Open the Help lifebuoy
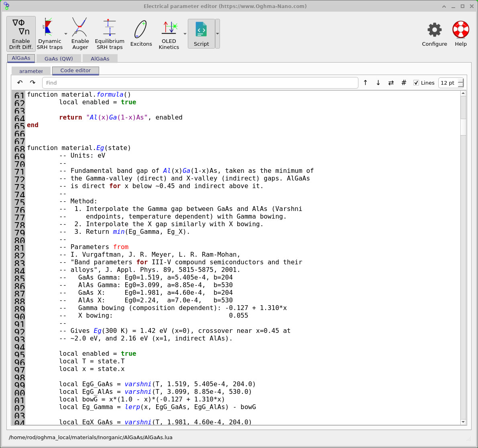 (x=461, y=34)
